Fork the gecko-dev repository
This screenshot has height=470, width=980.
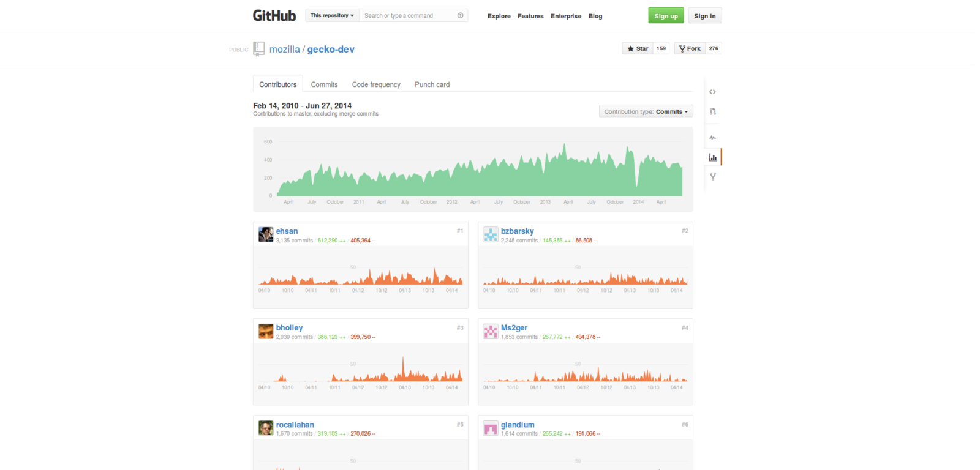(x=690, y=48)
